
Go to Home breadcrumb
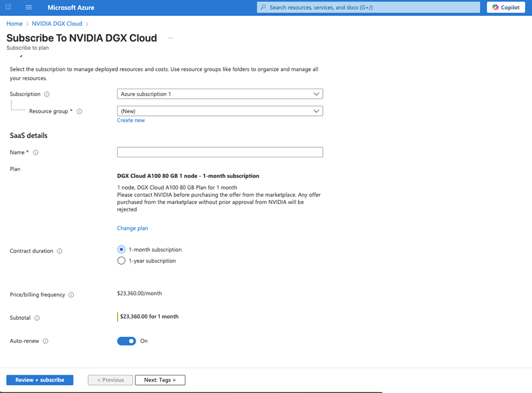pyautogui.click(x=14, y=23)
